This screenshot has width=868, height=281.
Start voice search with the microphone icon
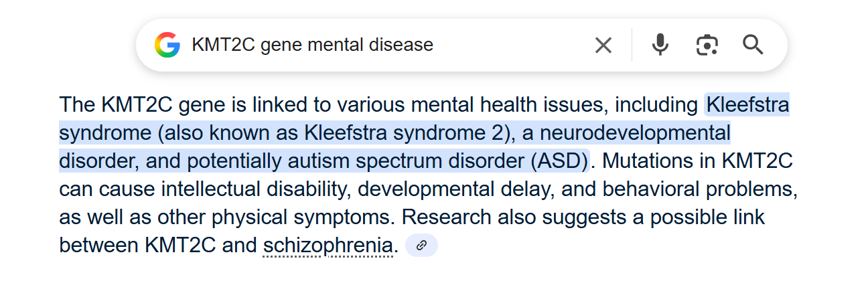click(x=660, y=45)
